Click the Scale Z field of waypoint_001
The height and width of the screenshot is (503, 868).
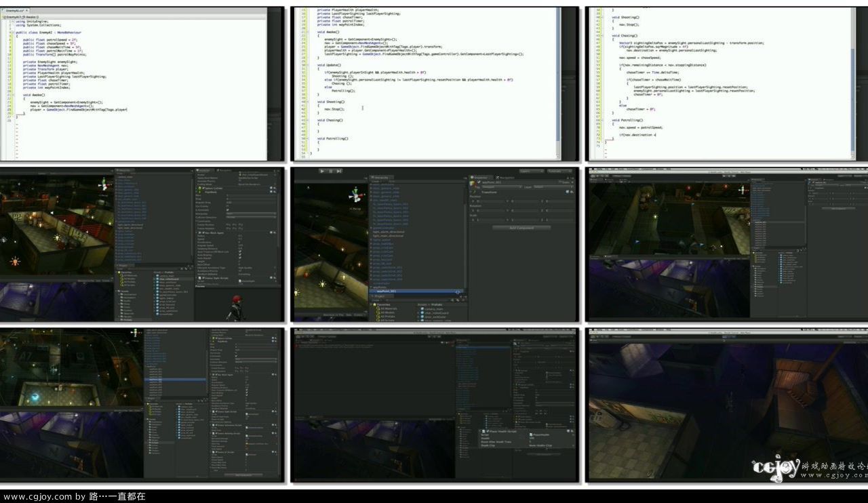click(559, 220)
